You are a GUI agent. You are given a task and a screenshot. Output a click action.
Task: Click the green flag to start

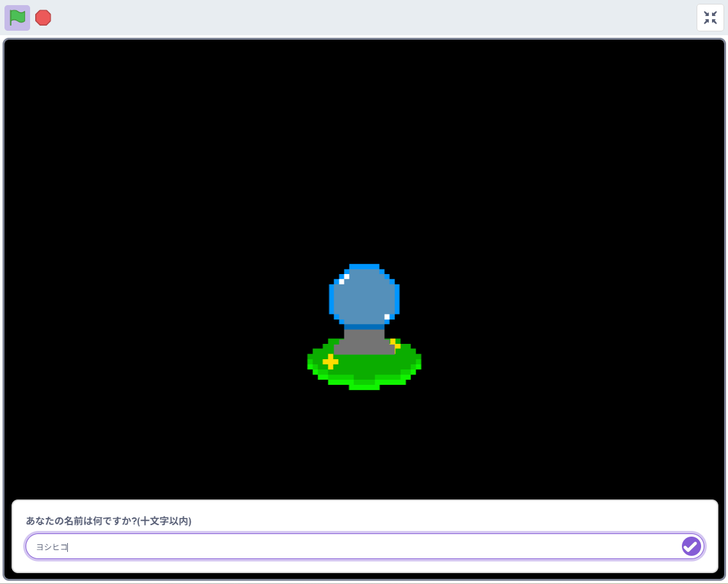(17, 18)
